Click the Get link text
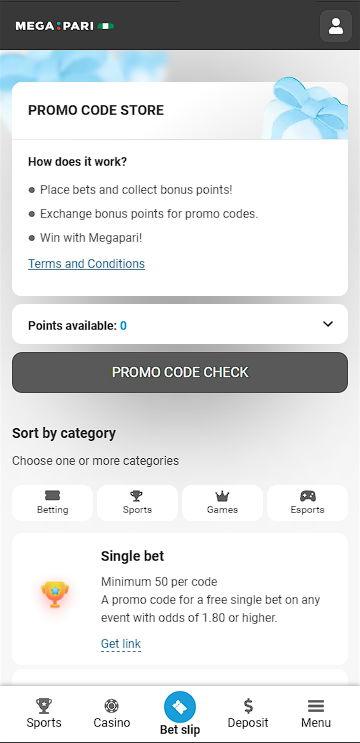Viewport: 360px width, 743px height. [x=121, y=643]
